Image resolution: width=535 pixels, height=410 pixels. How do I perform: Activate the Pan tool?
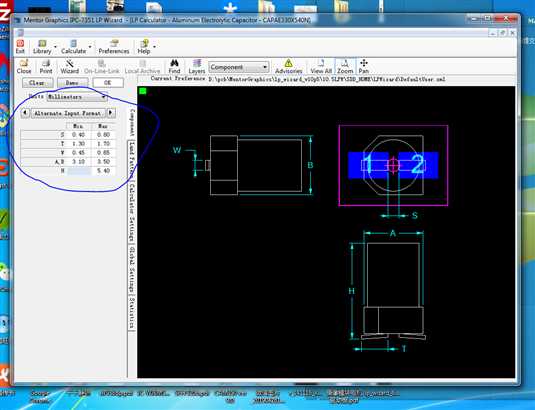pos(364,67)
